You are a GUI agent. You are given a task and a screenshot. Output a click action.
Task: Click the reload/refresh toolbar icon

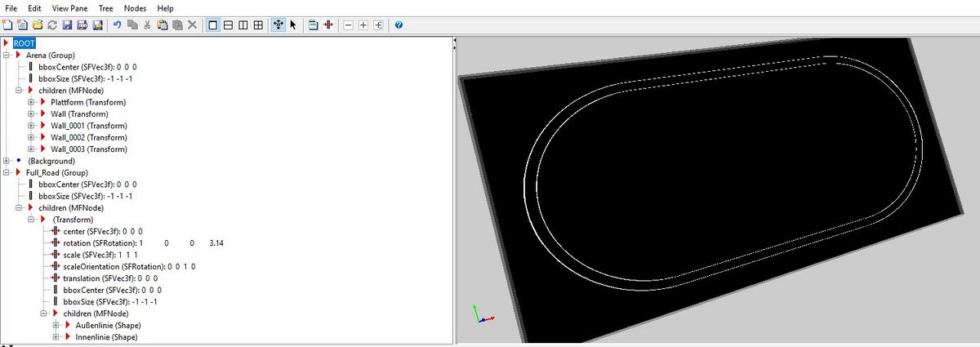coord(51,25)
